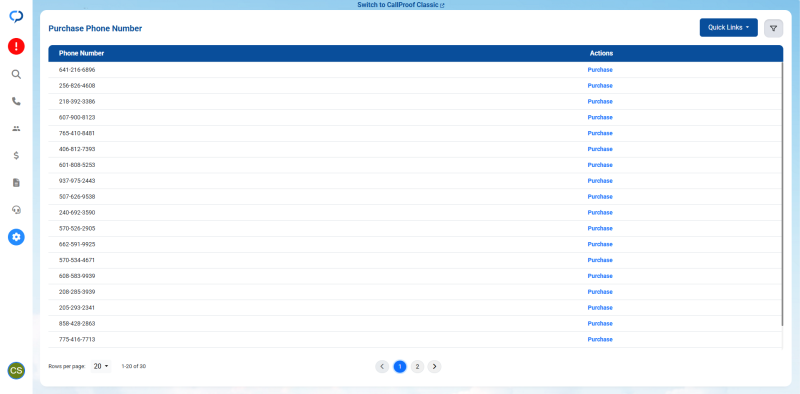This screenshot has height=394, width=800.
Task: Open the search magnifier in sidebar
Action: click(x=16, y=75)
